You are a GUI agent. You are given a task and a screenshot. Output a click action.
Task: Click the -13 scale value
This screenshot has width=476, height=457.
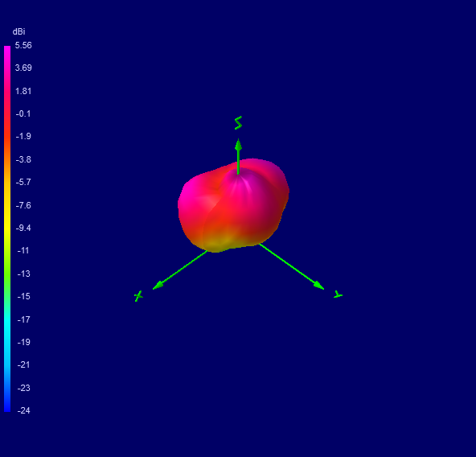coord(23,274)
